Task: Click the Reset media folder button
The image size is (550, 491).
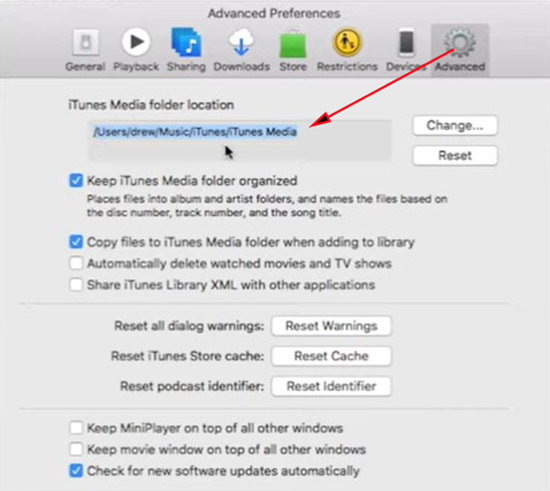Action: pyautogui.click(x=455, y=155)
